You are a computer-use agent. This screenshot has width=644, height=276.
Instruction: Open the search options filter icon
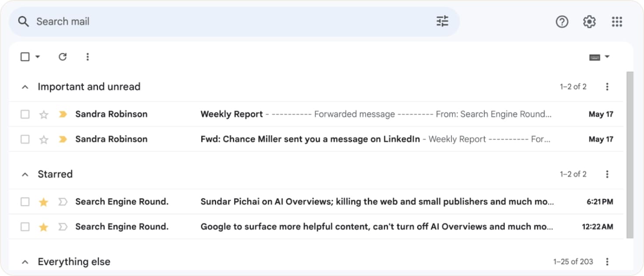[x=442, y=21]
